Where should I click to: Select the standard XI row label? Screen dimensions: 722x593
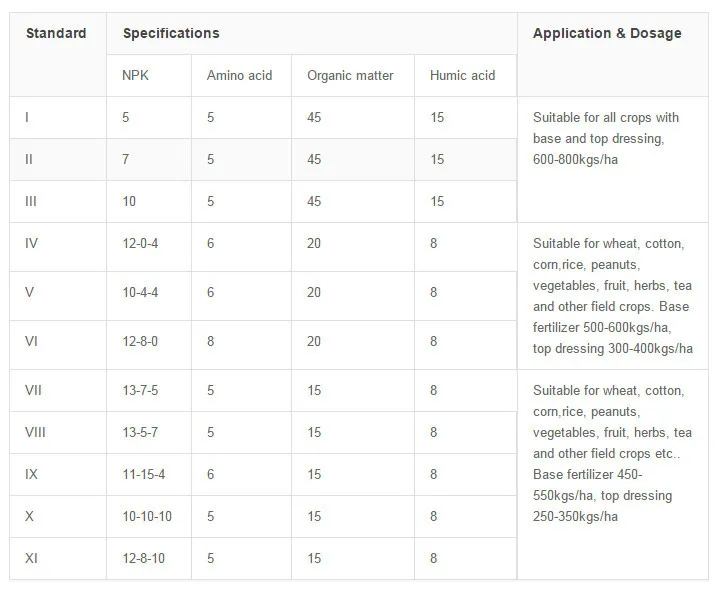pos(31,558)
